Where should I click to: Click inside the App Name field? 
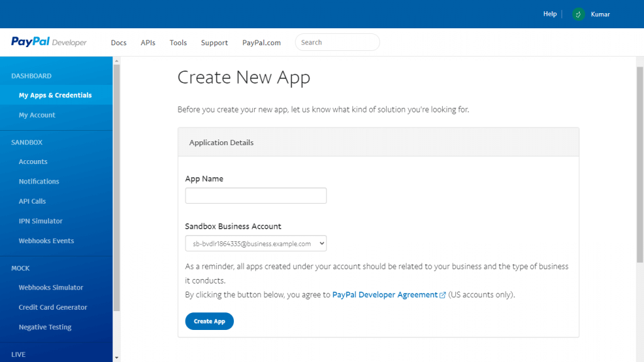pyautogui.click(x=255, y=195)
